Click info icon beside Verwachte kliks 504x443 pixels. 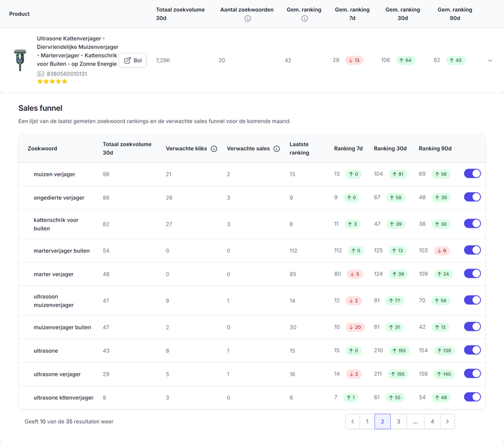(214, 149)
